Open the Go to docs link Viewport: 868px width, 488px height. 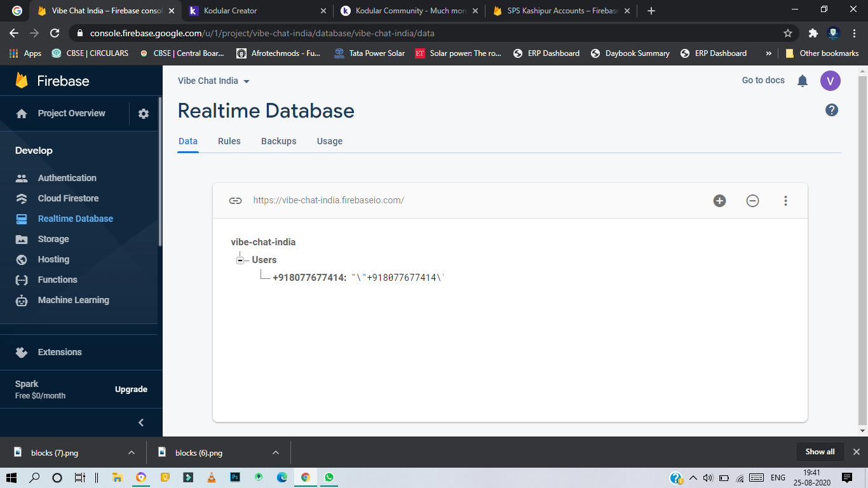click(x=763, y=80)
